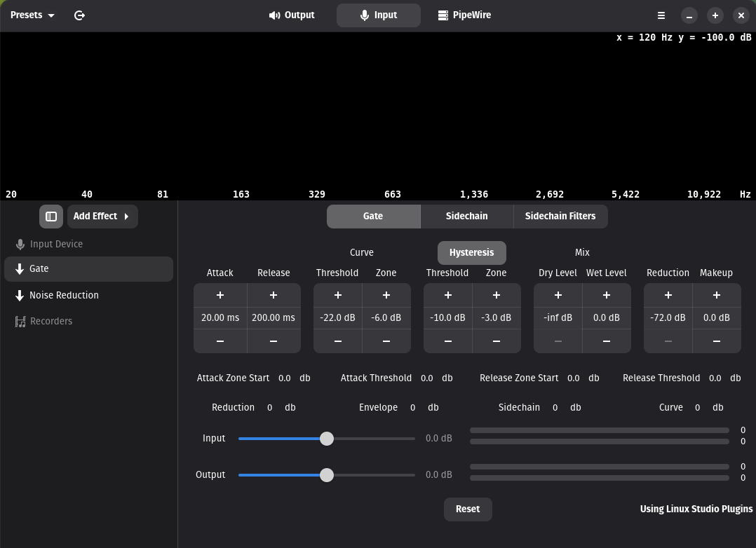The height and width of the screenshot is (548, 756).
Task: Increase Makeup gain with plus icon
Action: [x=716, y=296]
